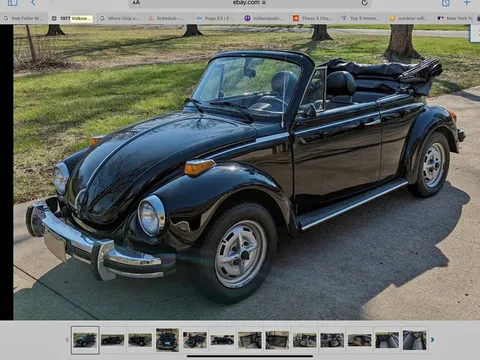The image size is (480, 360).
Task: Switch to the Micro Chip tab
Action: [x=120, y=18]
